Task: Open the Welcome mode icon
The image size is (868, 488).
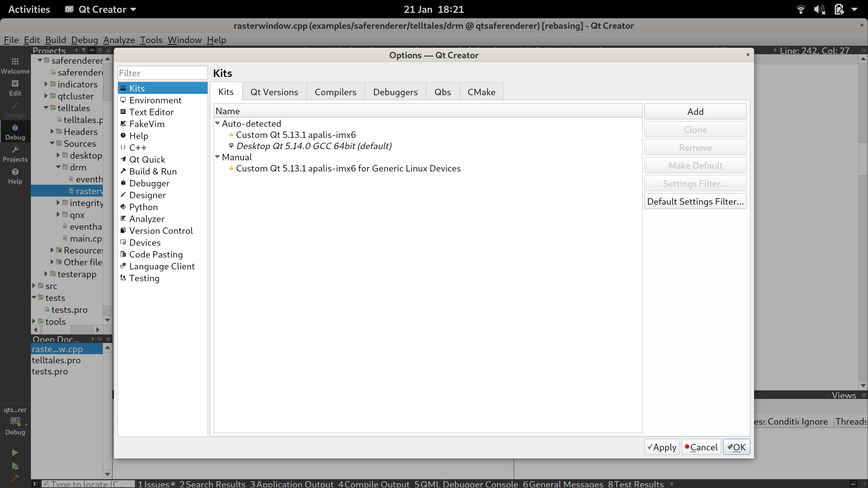Action: coord(15,66)
